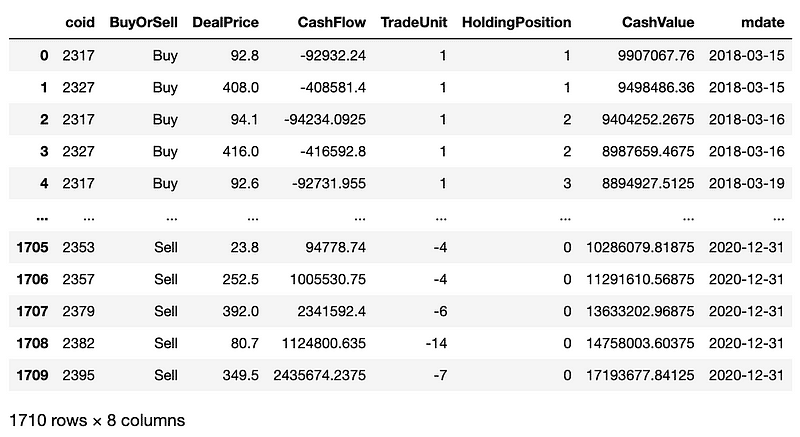This screenshot has width=800, height=437.
Task: Click the coid column header
Action: point(79,23)
